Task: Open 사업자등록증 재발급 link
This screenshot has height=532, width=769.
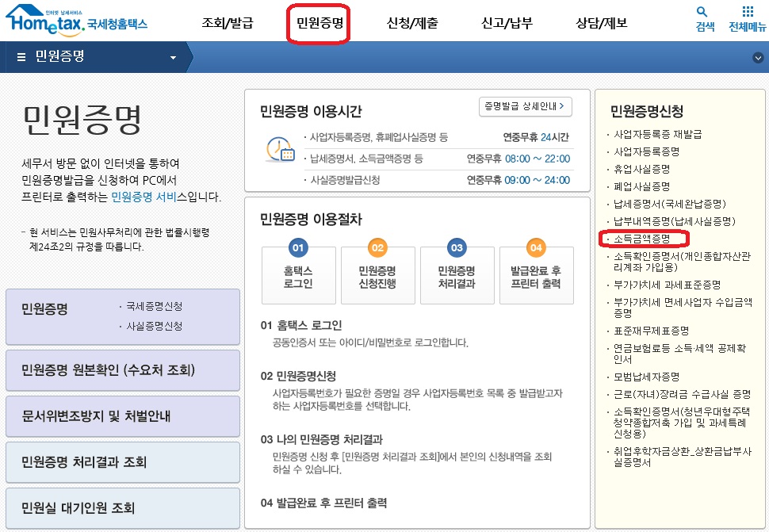Action: [x=658, y=134]
